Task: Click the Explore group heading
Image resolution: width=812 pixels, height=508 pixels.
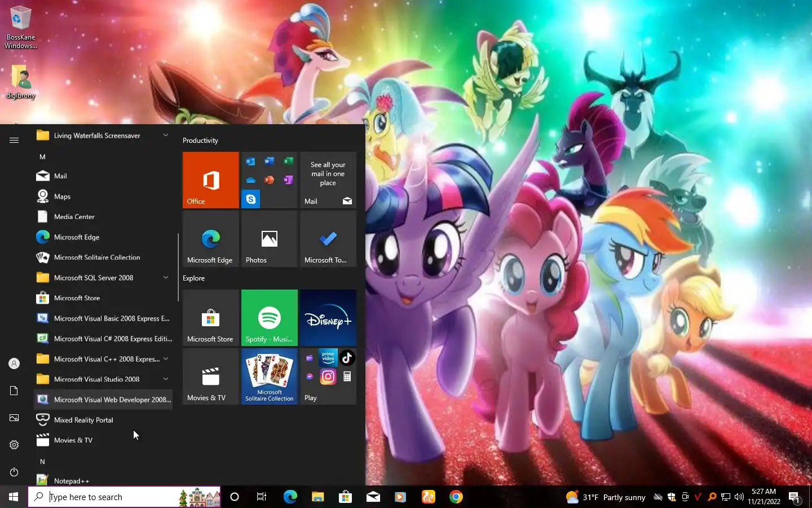Action: 193,278
